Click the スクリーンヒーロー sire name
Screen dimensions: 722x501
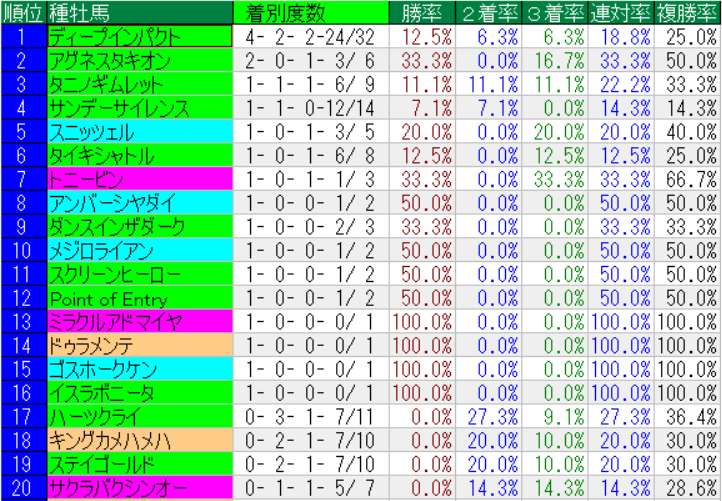140,274
